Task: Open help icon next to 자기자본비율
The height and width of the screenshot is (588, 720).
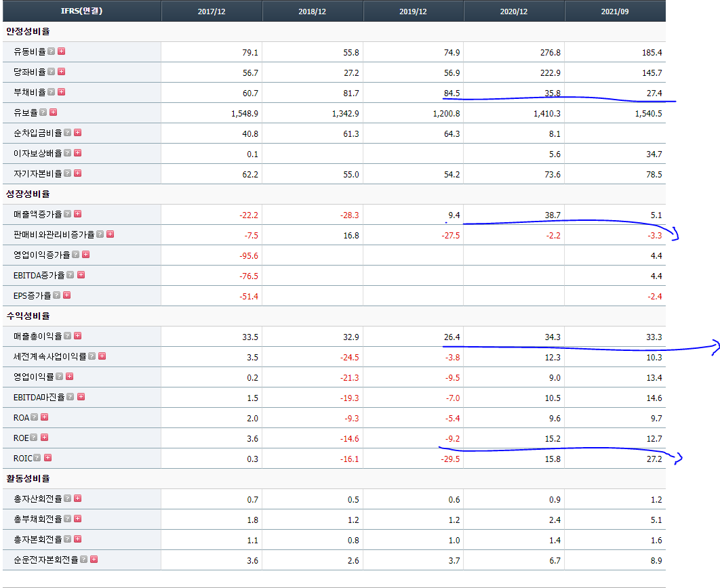Action: [68, 173]
